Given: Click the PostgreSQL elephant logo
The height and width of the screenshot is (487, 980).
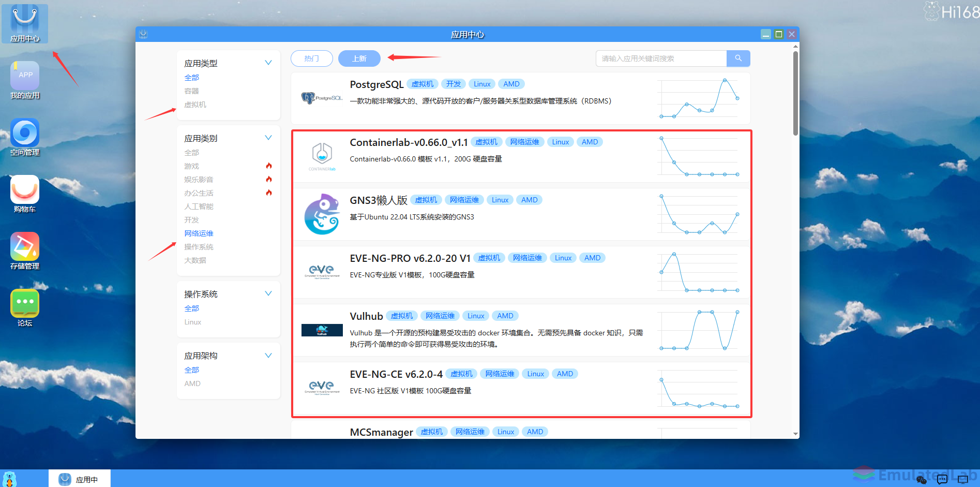Looking at the screenshot, I should pos(322,98).
